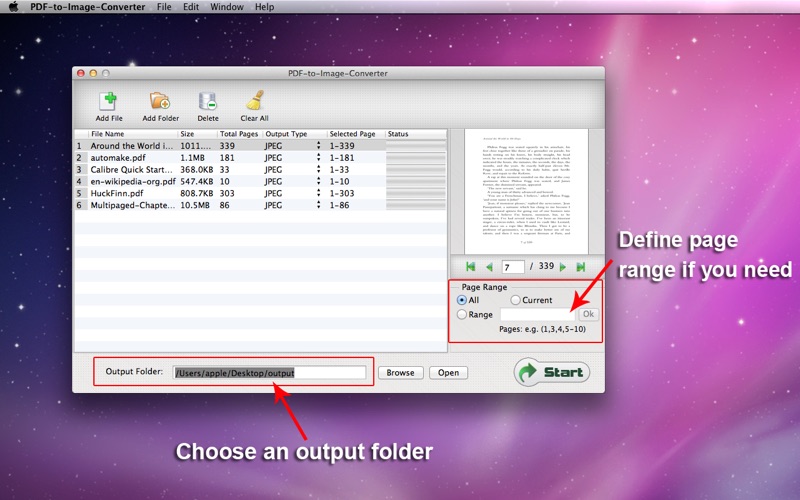Click the Open output folder button
This screenshot has width=800, height=500.
click(448, 372)
